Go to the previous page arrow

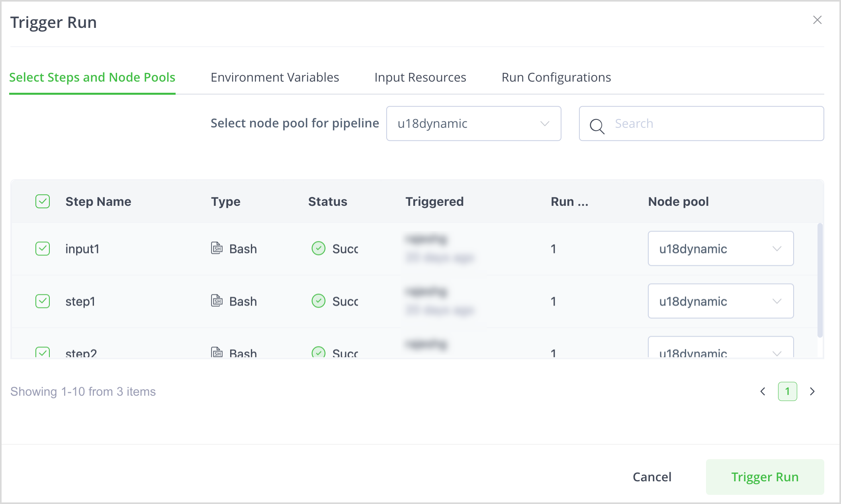(763, 392)
